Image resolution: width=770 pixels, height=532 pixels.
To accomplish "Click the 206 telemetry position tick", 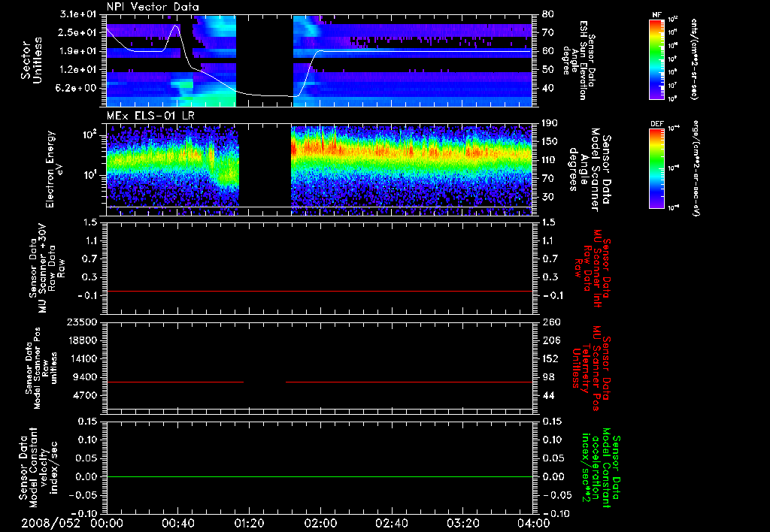I will pos(550,340).
